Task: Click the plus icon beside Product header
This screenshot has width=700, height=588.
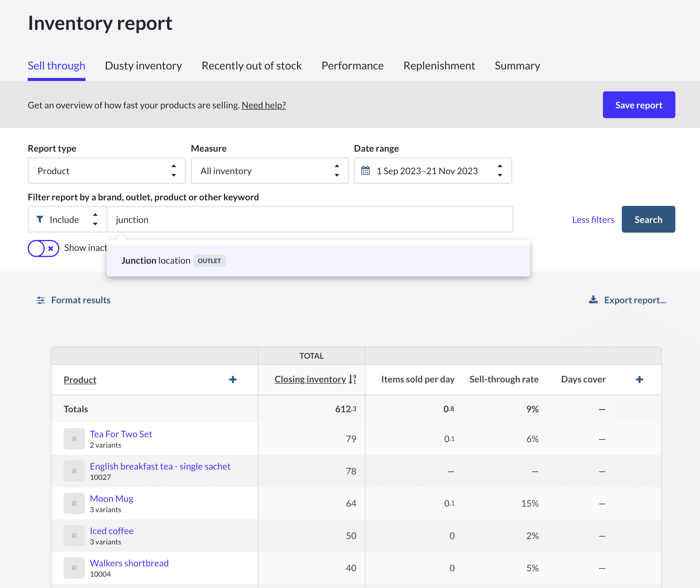Action: pyautogui.click(x=233, y=379)
